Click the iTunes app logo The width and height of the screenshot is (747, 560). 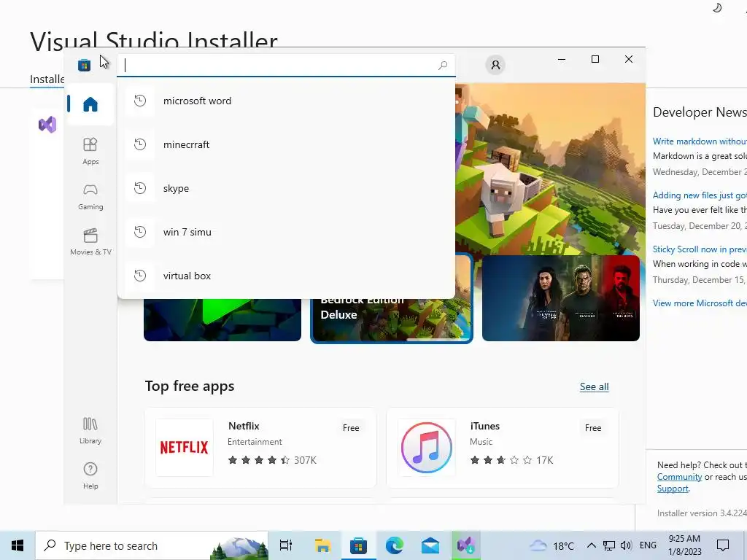pyautogui.click(x=426, y=447)
